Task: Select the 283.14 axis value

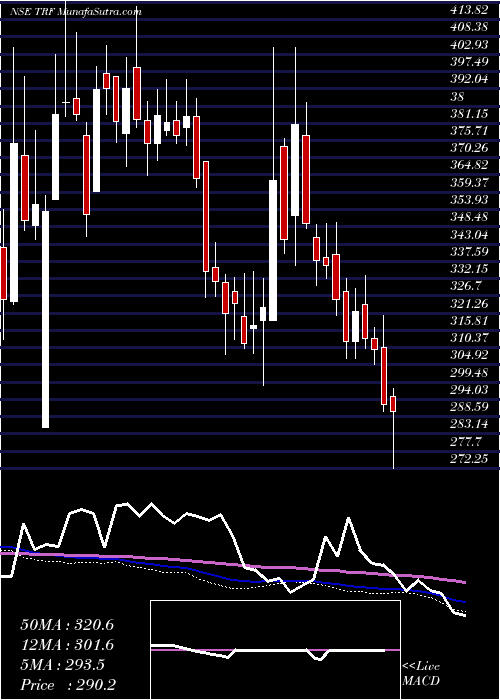Action: click(x=469, y=423)
